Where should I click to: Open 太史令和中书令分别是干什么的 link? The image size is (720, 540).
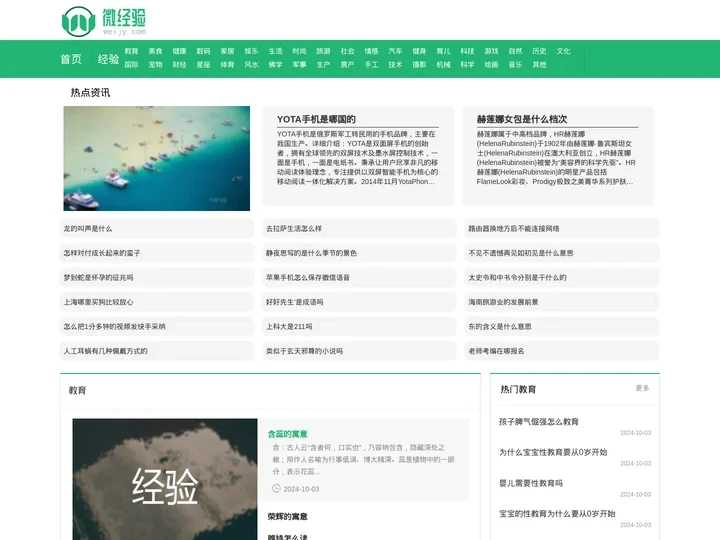tap(518, 277)
